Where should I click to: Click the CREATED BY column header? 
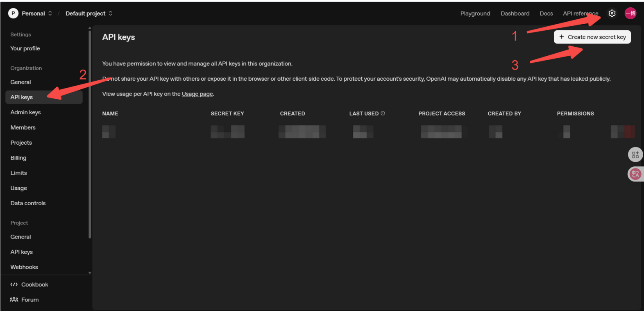click(504, 114)
